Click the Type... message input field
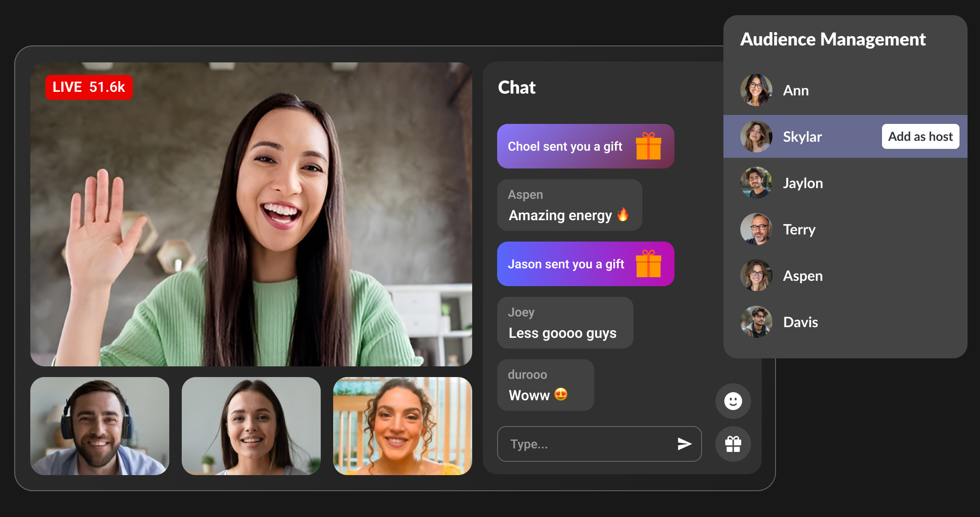The width and height of the screenshot is (980, 517). pyautogui.click(x=588, y=444)
